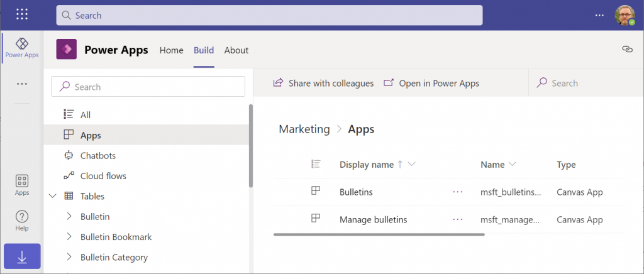Screen dimensions: 644x274
Task: Click the download desktop app button
Action: (x=22, y=256)
